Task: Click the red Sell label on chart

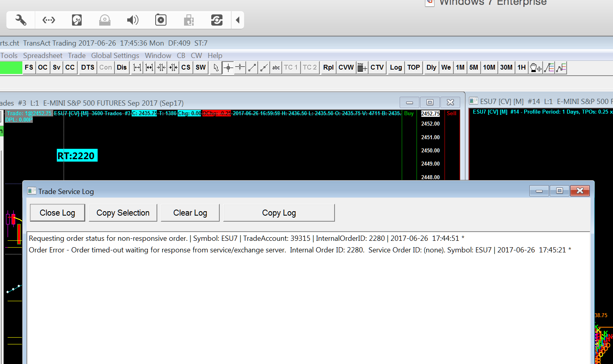Action: pos(451,114)
